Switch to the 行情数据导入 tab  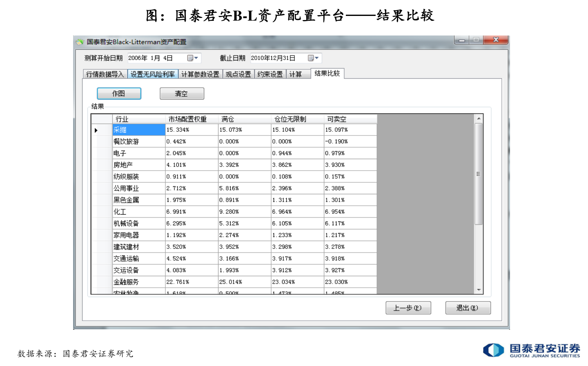pyautogui.click(x=105, y=74)
